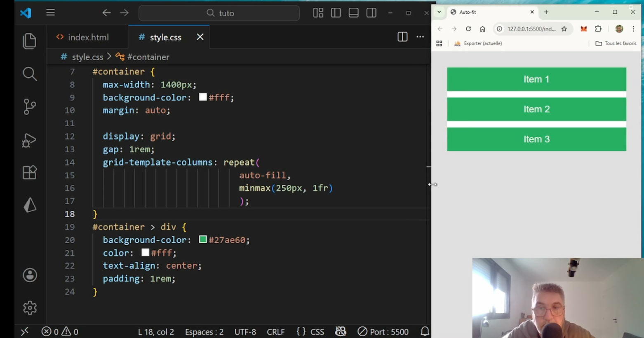Open the Search view in sidebar
This screenshot has width=644, height=338.
(x=29, y=74)
